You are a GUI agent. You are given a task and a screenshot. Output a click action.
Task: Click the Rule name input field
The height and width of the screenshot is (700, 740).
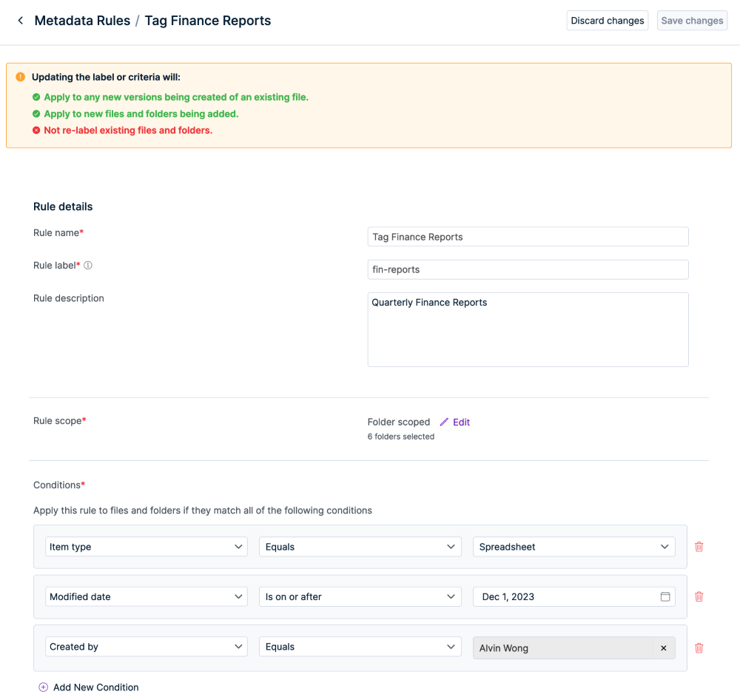coord(528,237)
